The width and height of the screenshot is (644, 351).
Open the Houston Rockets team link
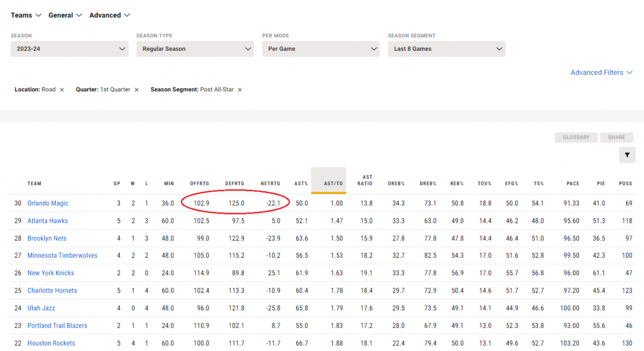point(51,343)
